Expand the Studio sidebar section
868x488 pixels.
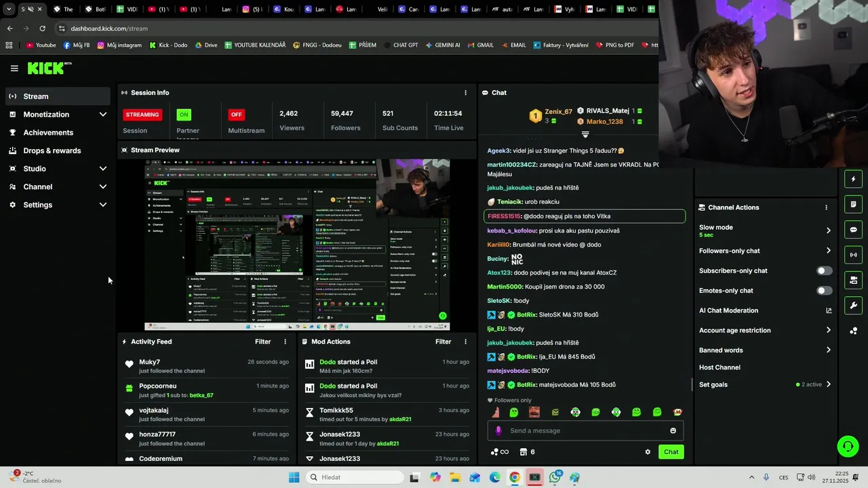[x=103, y=169]
